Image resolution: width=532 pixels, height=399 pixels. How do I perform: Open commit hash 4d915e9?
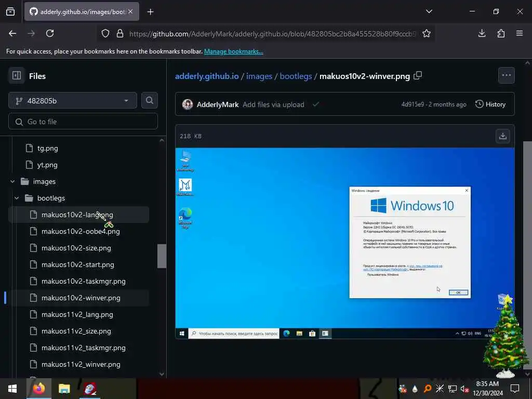pyautogui.click(x=413, y=104)
